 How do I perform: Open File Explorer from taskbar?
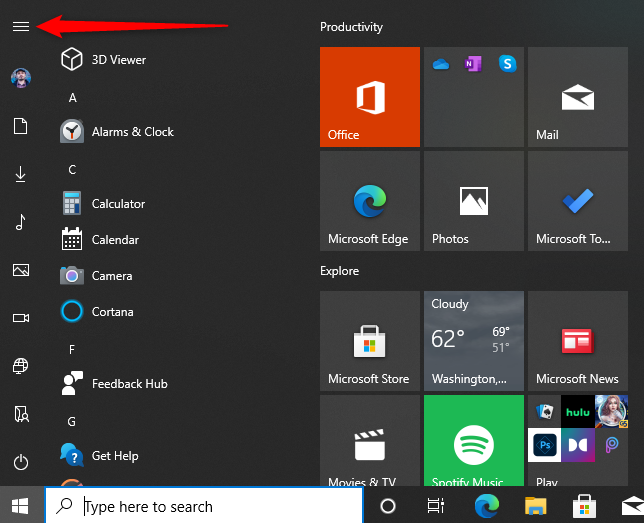pyautogui.click(x=536, y=506)
